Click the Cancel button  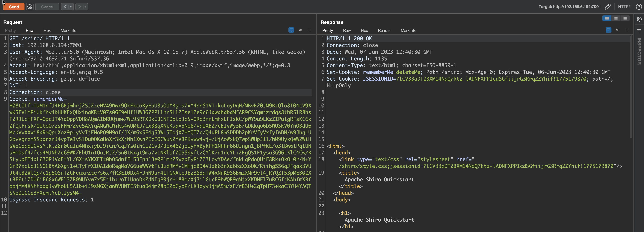point(47,7)
